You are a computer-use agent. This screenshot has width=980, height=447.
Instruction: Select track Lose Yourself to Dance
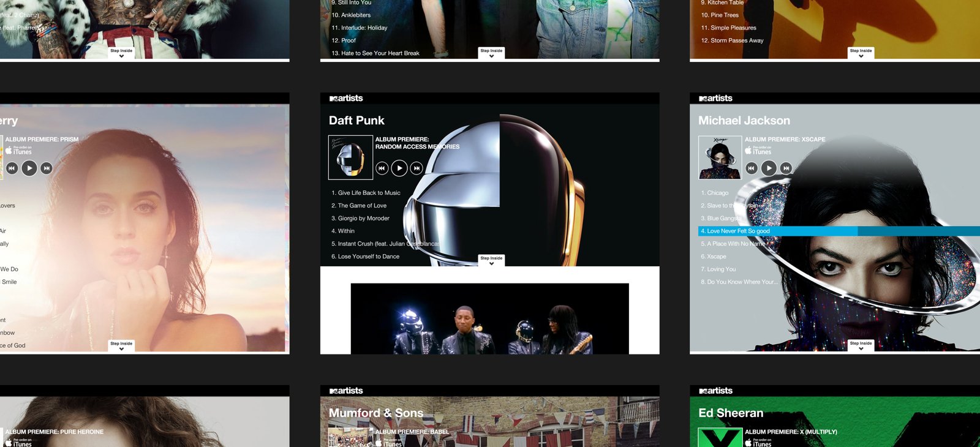(x=365, y=257)
